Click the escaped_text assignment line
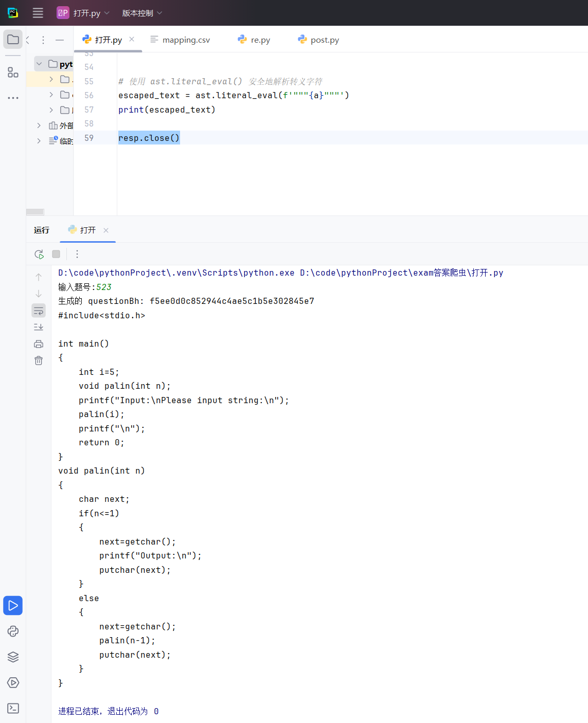Viewport: 588px width, 723px height. pyautogui.click(x=234, y=95)
